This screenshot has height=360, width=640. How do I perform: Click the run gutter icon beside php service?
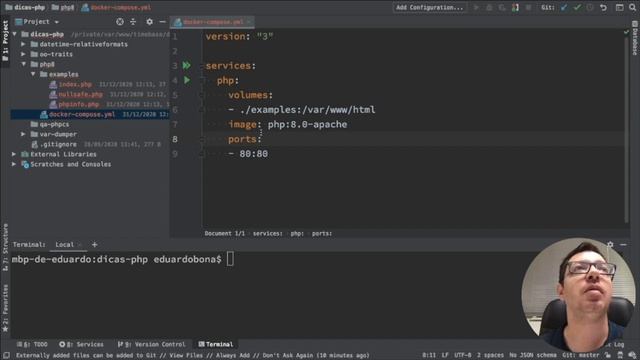click(x=187, y=80)
